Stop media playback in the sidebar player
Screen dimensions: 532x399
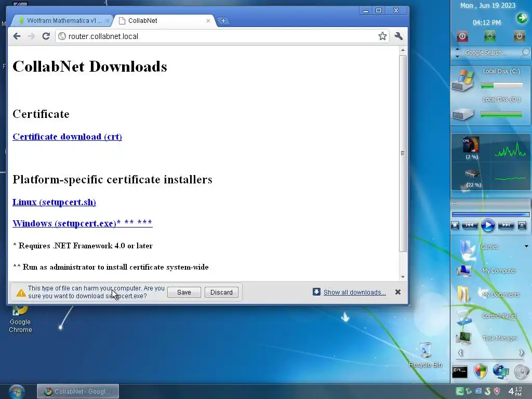[455, 225]
